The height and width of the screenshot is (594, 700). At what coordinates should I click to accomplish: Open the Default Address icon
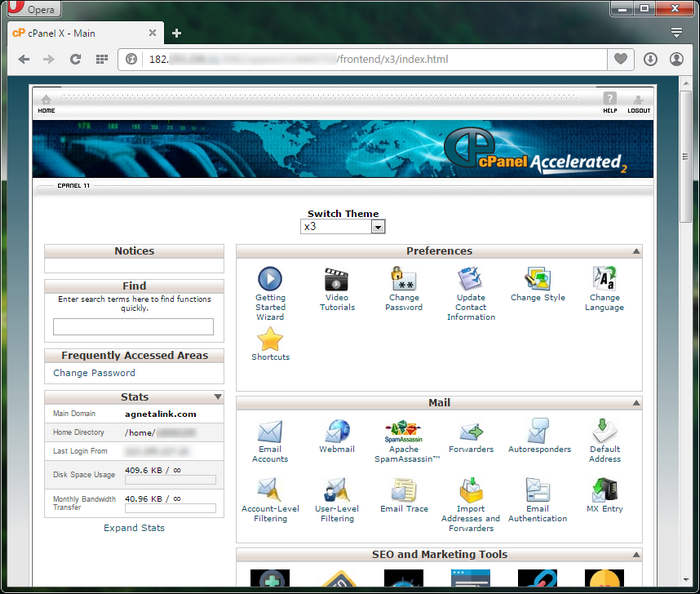click(x=604, y=430)
